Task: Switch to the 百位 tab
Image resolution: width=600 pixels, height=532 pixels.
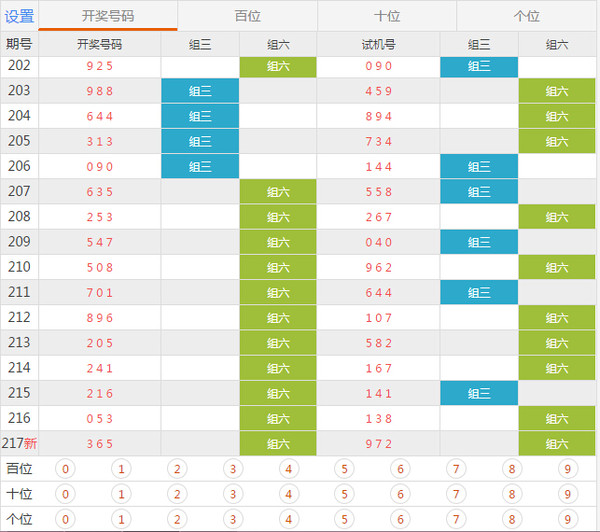Action: (248, 16)
